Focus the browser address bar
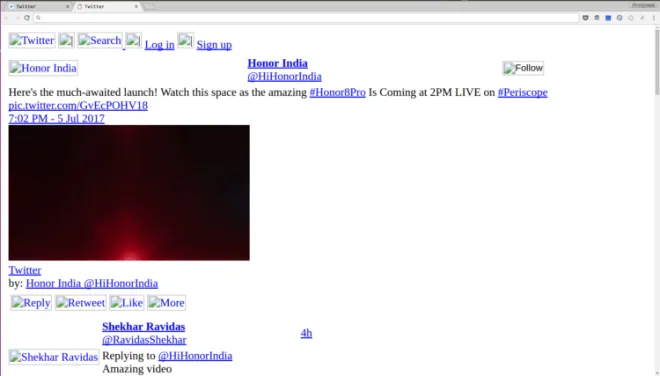Image resolution: width=660 pixels, height=376 pixels. tap(306, 18)
